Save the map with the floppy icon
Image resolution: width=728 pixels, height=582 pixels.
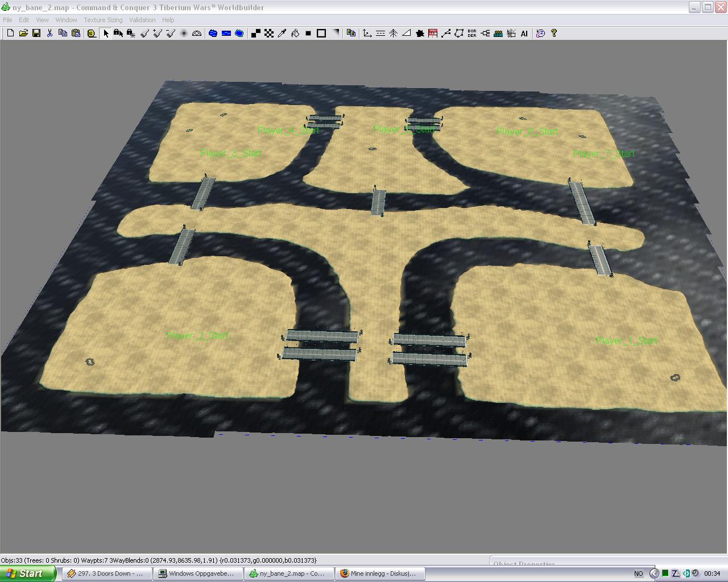pos(36,34)
